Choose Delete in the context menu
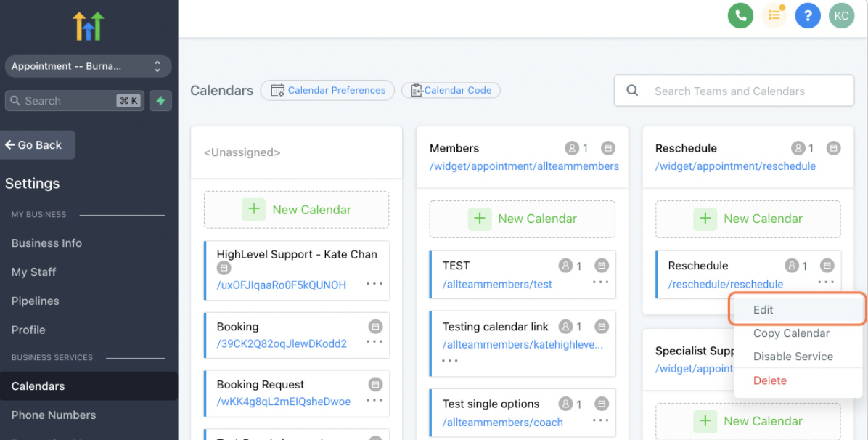 (x=770, y=380)
